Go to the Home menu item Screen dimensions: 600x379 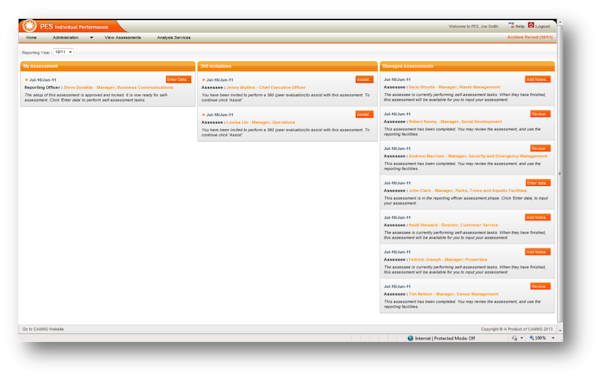tap(31, 38)
